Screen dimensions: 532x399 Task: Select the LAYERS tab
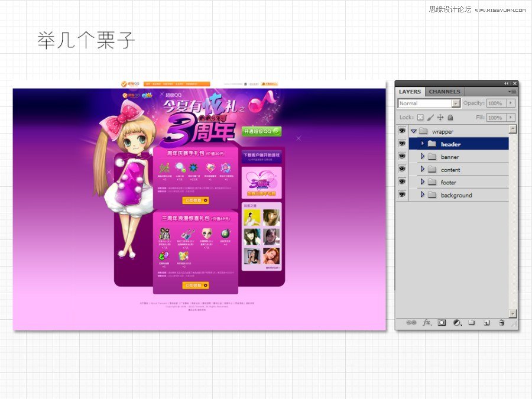[410, 92]
